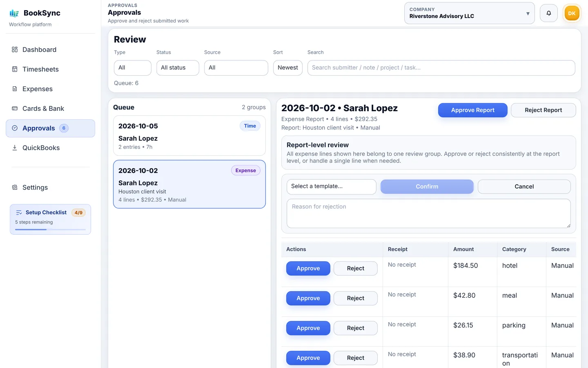Click the approvals count badge 6
Screen dimensions: 588x368
[x=64, y=128]
